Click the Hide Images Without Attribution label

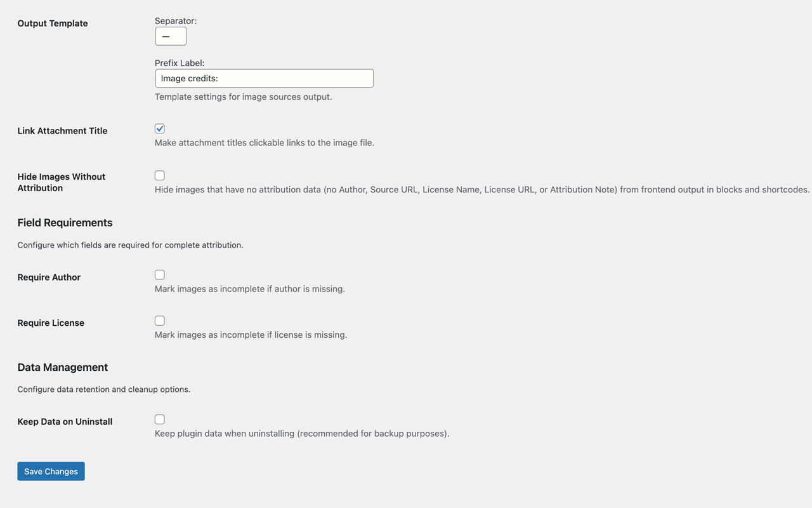pos(61,182)
